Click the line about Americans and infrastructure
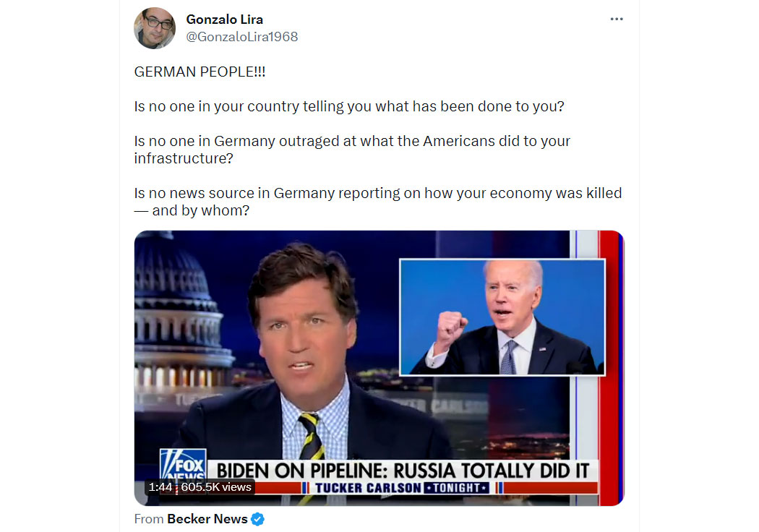This screenshot has width=759, height=532. click(x=353, y=150)
